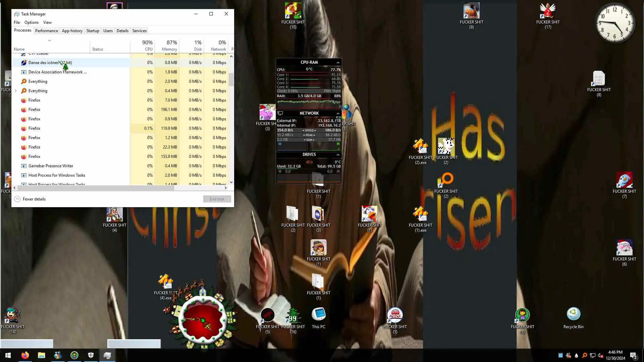Screen dimensions: 644x362
Task: Select the Recycle Bin desktop icon
Action: 573,318
